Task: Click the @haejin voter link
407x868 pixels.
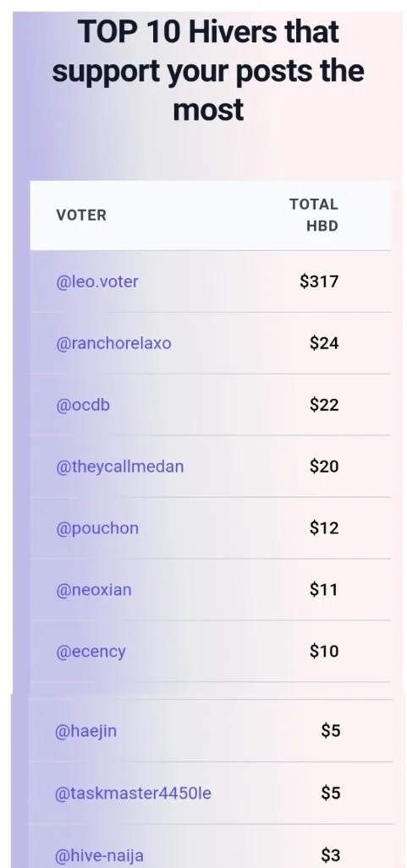Action: click(85, 731)
